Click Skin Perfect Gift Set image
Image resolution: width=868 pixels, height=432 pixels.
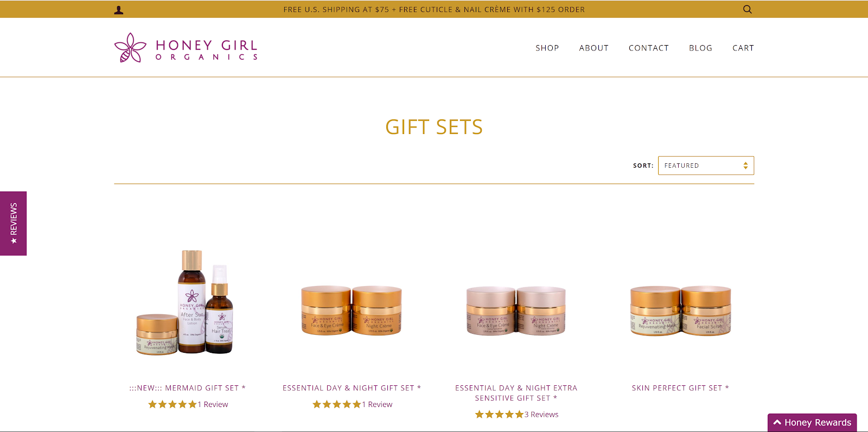(x=680, y=311)
